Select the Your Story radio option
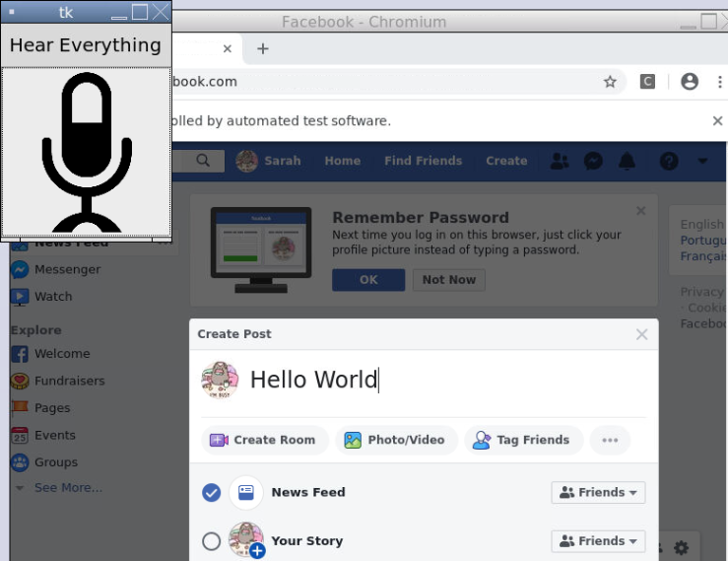 [211, 541]
